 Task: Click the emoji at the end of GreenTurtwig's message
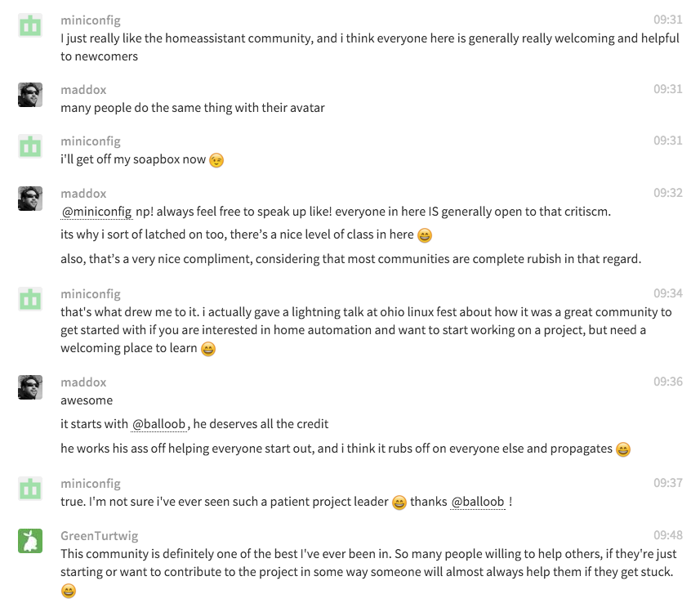click(67, 590)
